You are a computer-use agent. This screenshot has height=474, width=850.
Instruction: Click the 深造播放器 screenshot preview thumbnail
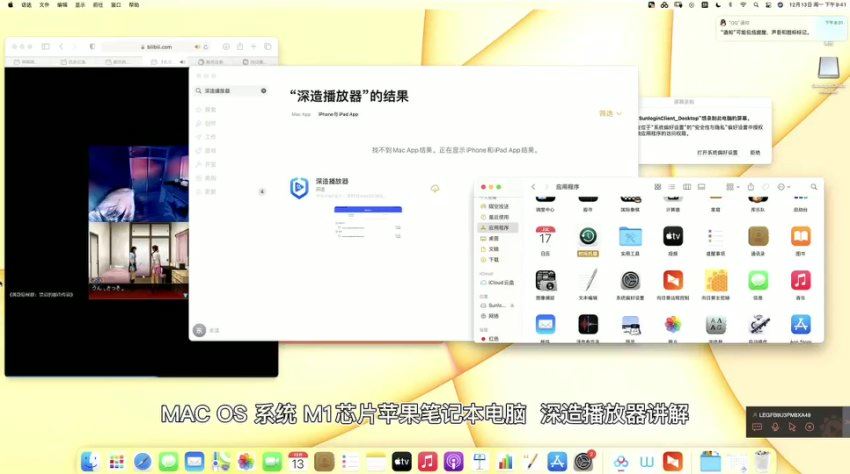point(368,222)
